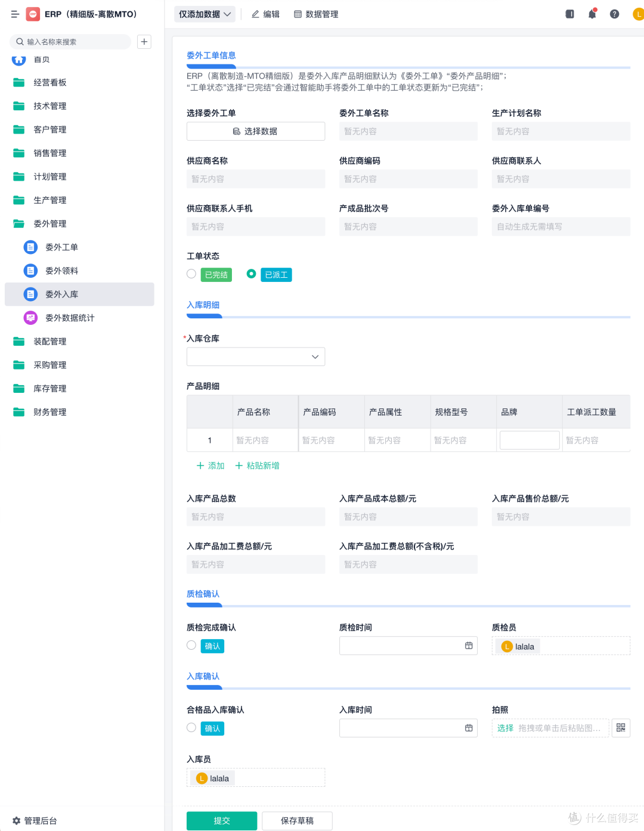
Task: Open notifications via the bell icon
Action: [x=592, y=14]
